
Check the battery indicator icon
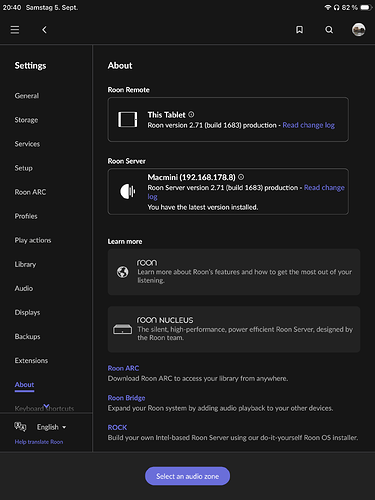pos(366,7)
